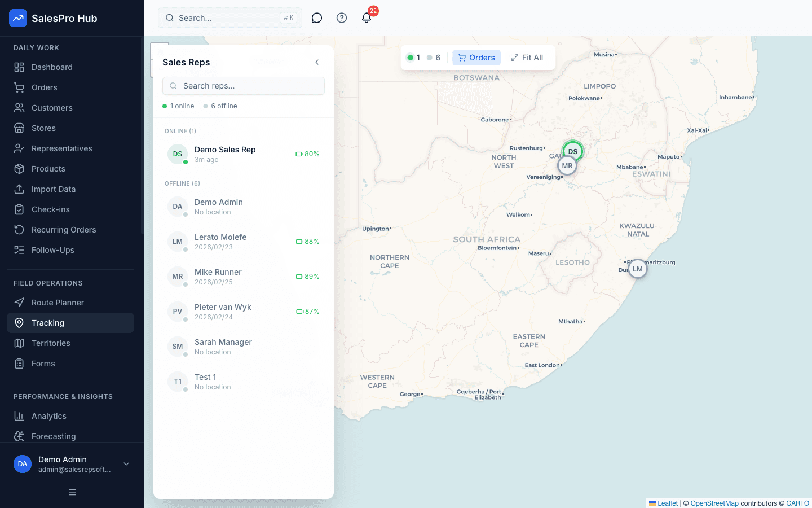Image resolution: width=812 pixels, height=508 pixels.
Task: Open the help question mark icon
Action: point(342,18)
